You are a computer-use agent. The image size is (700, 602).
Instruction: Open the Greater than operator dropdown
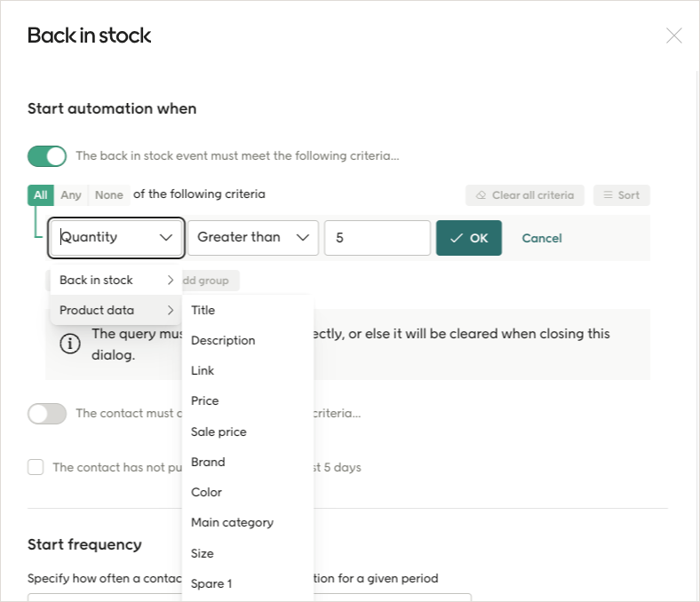(x=252, y=238)
